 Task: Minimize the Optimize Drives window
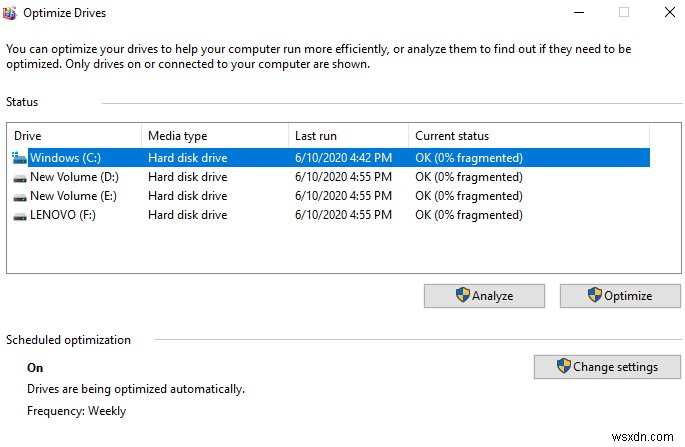coord(579,13)
